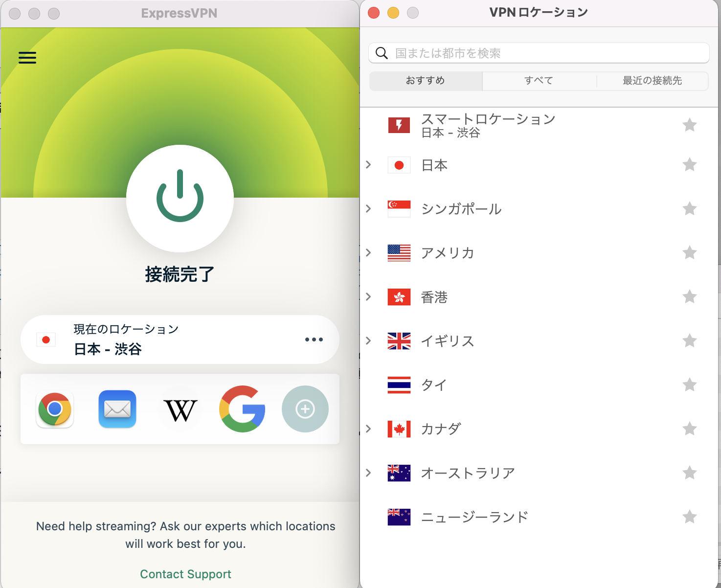This screenshot has height=588, width=721.
Task: Favorite the スマートロケーション entry with its star
Action: click(x=690, y=125)
